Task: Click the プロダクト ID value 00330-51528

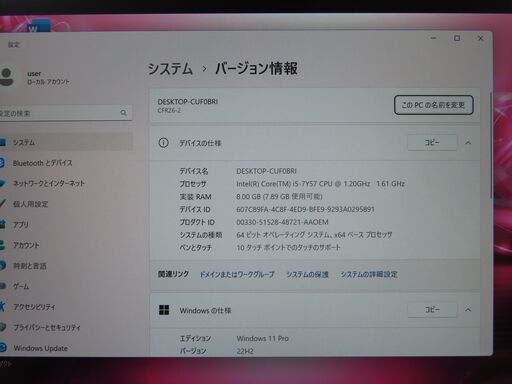Action: [282, 222]
